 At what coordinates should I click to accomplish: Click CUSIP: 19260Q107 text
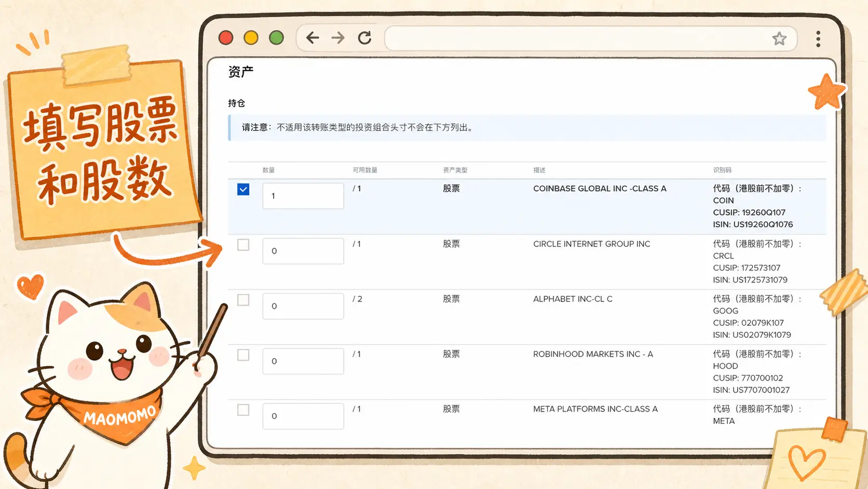pyautogui.click(x=749, y=213)
